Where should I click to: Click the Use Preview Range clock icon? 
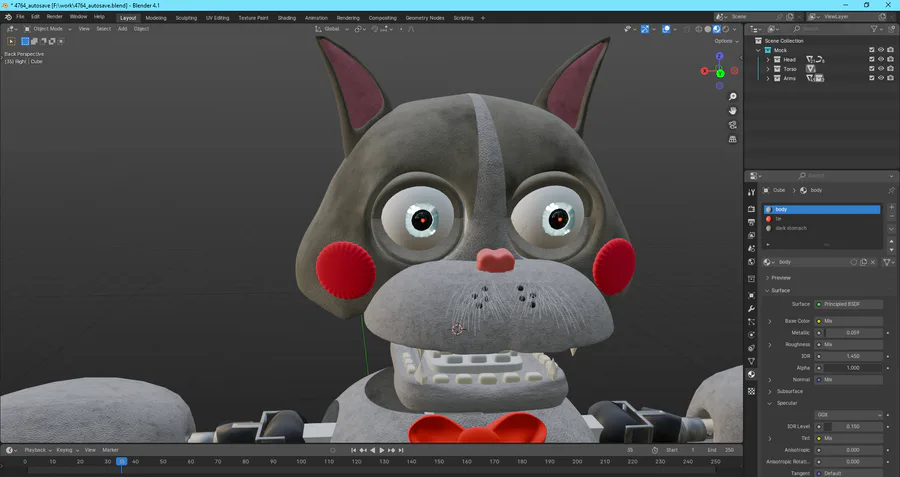point(655,450)
